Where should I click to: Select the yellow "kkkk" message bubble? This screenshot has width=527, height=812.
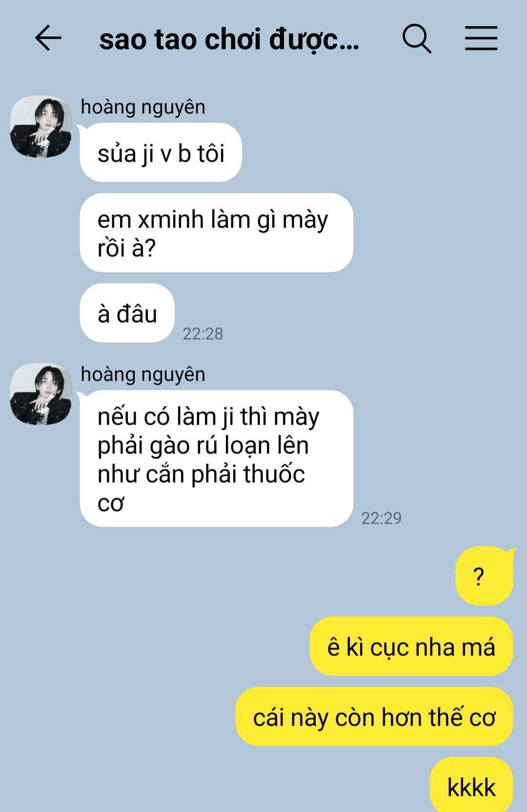point(471,786)
